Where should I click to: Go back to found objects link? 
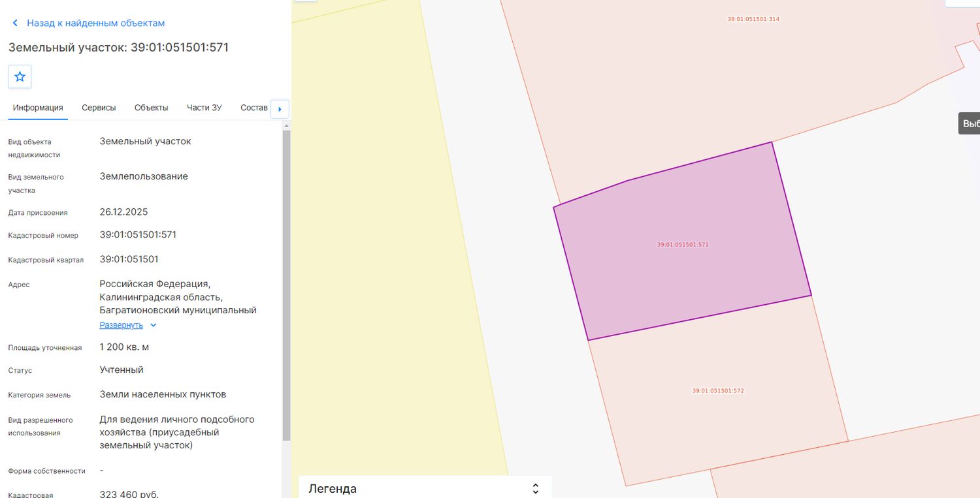point(95,23)
